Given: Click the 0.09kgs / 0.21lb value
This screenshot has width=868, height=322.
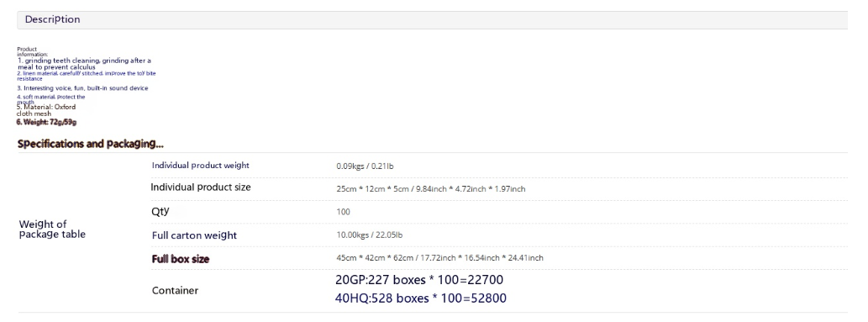Looking at the screenshot, I should pyautogui.click(x=365, y=166).
